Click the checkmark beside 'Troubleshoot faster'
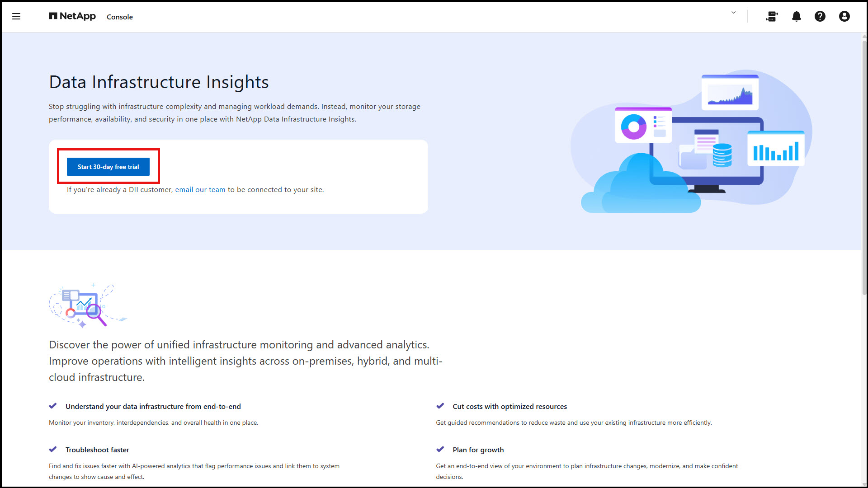Screen dimensions: 868x488 53,449
